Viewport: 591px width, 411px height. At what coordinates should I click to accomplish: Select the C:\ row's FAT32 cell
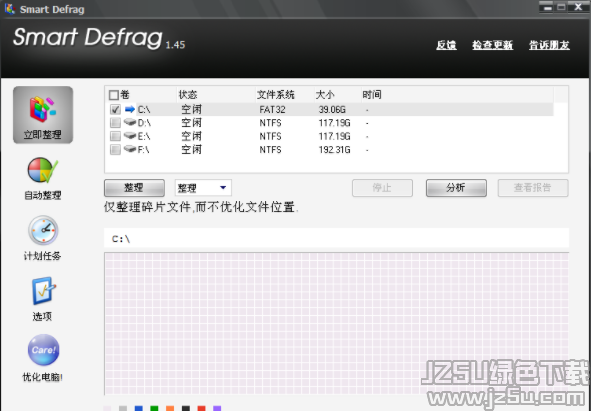coord(272,110)
